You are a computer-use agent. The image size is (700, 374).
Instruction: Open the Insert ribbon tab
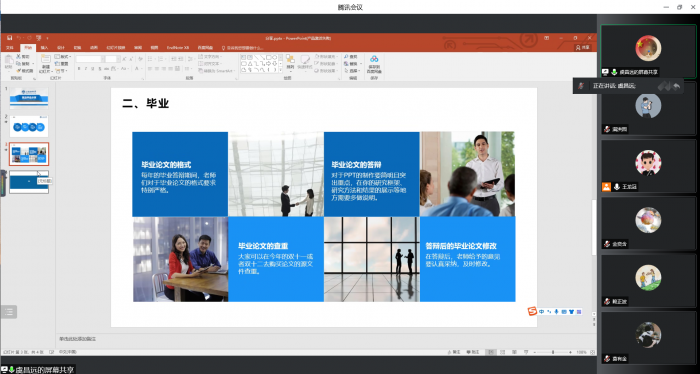coord(44,47)
